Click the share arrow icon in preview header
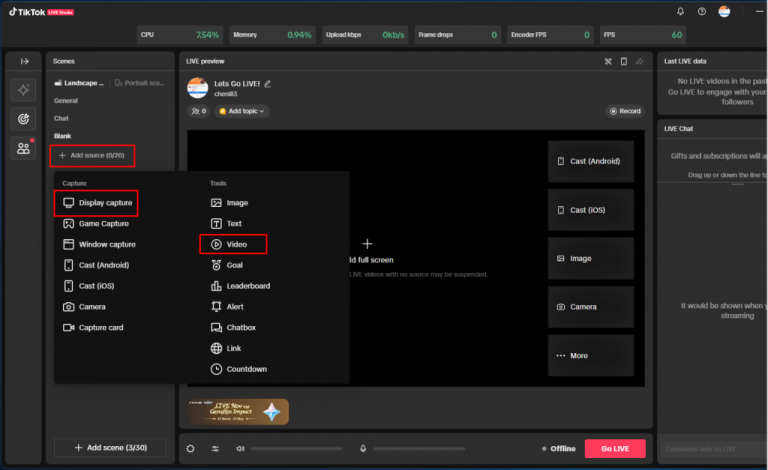 639,61
